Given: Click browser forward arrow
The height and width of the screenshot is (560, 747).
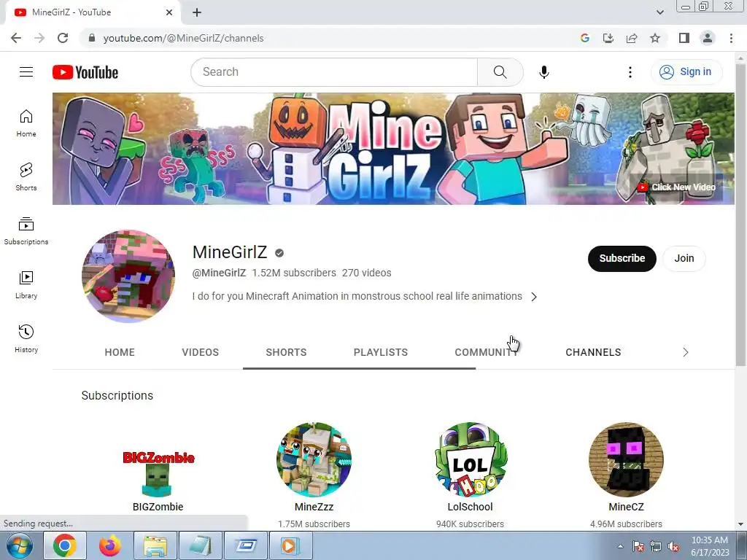Looking at the screenshot, I should (x=39, y=38).
